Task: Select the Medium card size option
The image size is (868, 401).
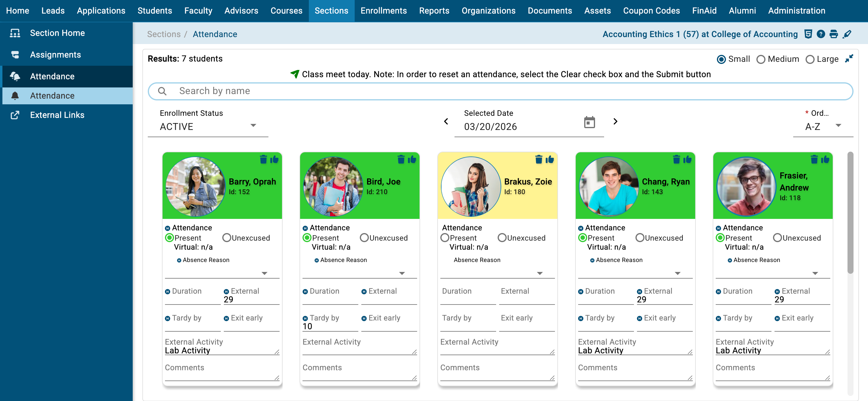Action: tap(761, 59)
